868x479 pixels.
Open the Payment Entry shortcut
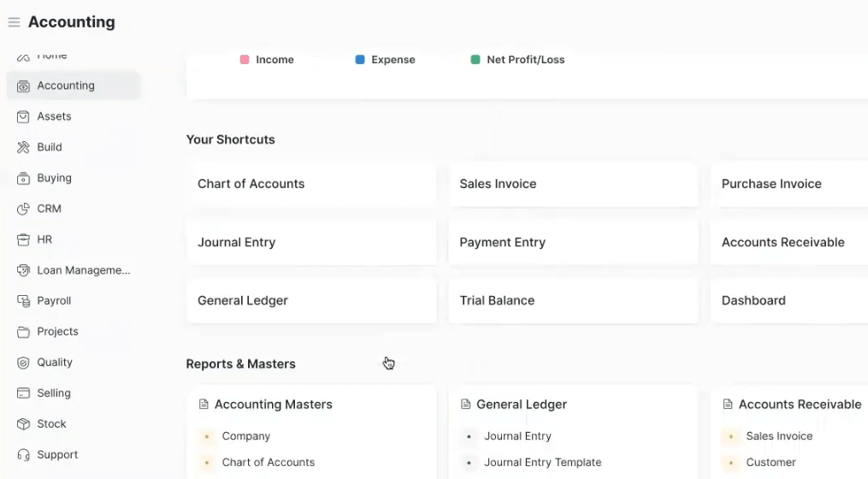point(574,243)
